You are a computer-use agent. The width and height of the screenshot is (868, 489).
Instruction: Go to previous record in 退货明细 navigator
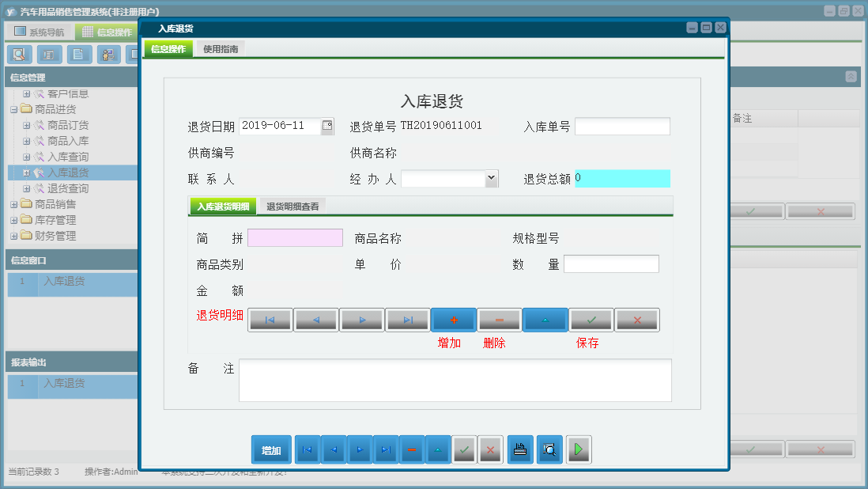click(316, 320)
